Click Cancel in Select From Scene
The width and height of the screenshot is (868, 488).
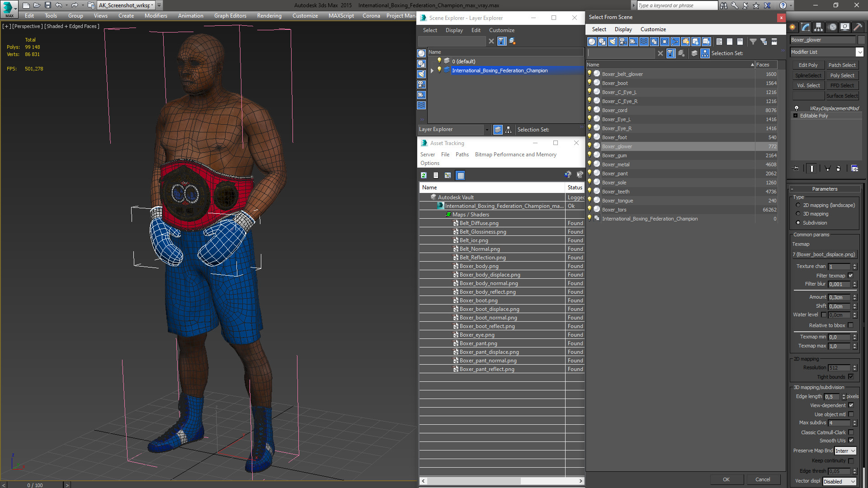(763, 480)
